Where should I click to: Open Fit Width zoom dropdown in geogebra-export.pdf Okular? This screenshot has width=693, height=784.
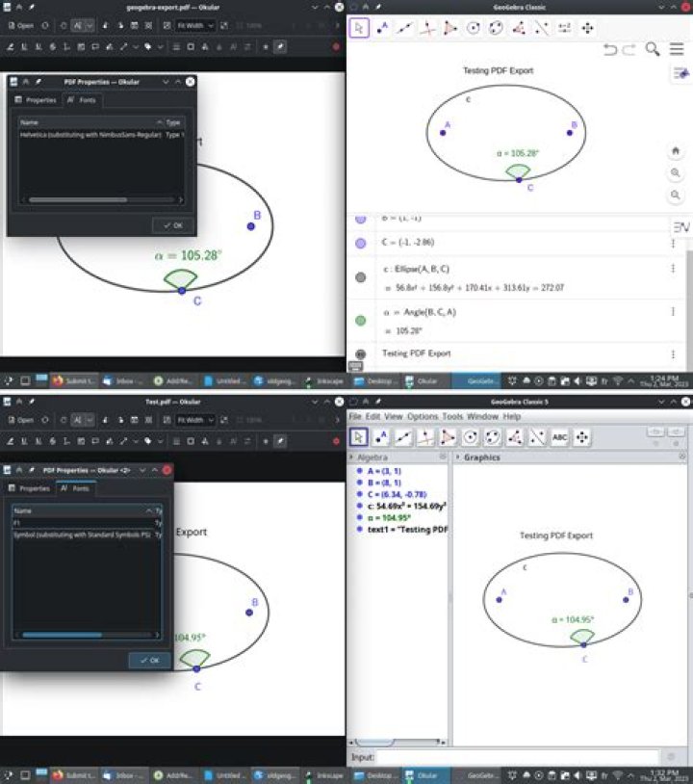coord(194,25)
